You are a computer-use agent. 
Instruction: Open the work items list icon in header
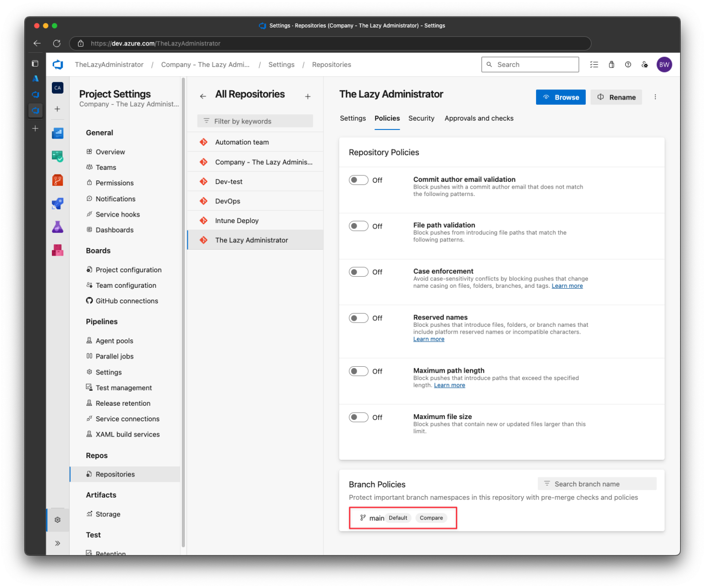click(x=594, y=65)
